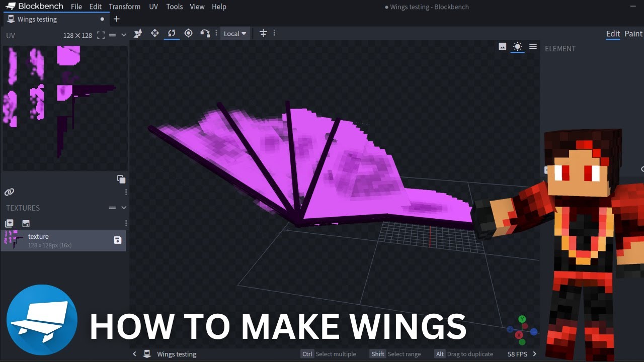Open UV toolbar options dots
Screen dimensions: 644x362
tap(126, 192)
